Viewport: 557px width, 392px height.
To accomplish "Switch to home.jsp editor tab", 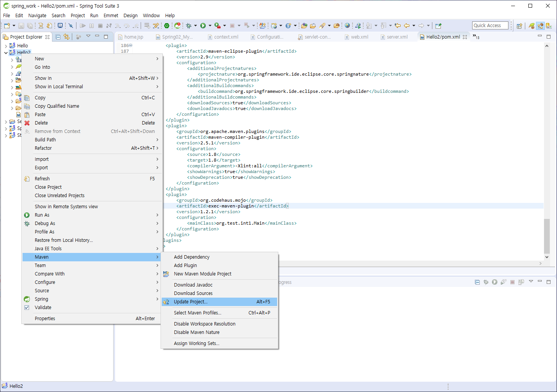I will [x=130, y=37].
